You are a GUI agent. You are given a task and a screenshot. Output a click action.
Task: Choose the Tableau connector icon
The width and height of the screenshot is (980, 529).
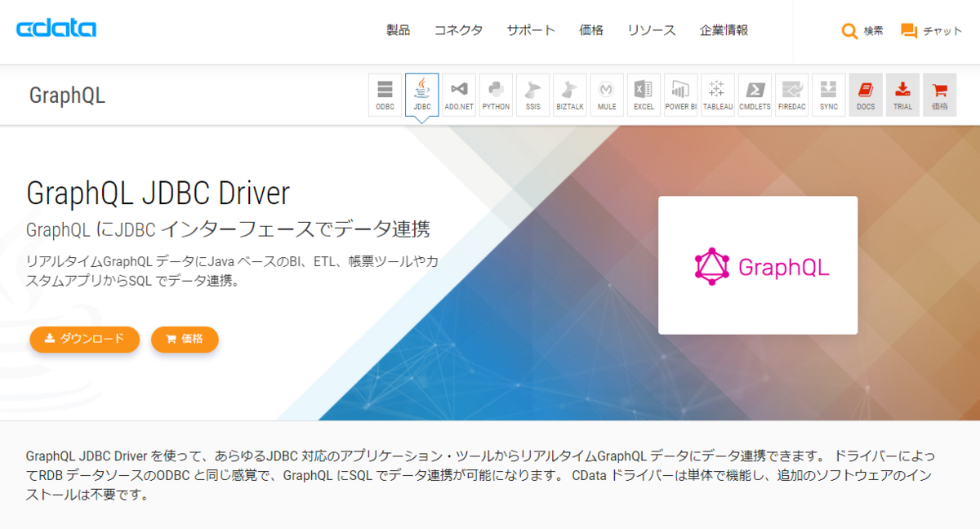tap(718, 95)
